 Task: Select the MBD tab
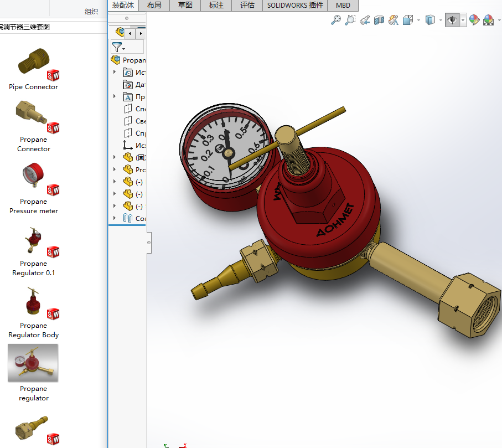click(x=343, y=6)
